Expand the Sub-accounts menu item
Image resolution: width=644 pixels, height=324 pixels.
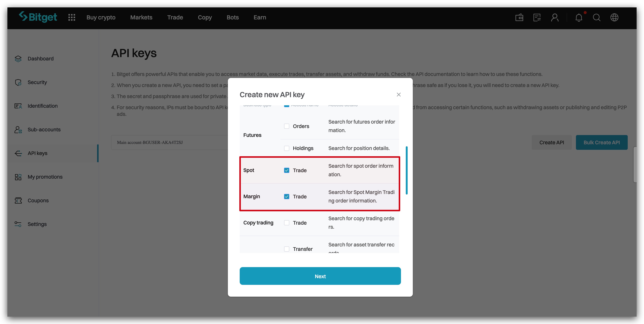coord(44,129)
